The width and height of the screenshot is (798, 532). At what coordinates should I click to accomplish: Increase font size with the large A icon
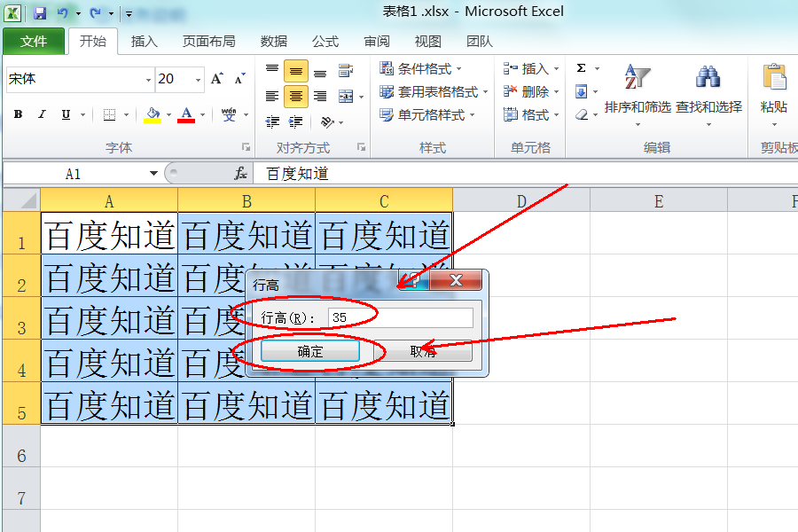[217, 79]
